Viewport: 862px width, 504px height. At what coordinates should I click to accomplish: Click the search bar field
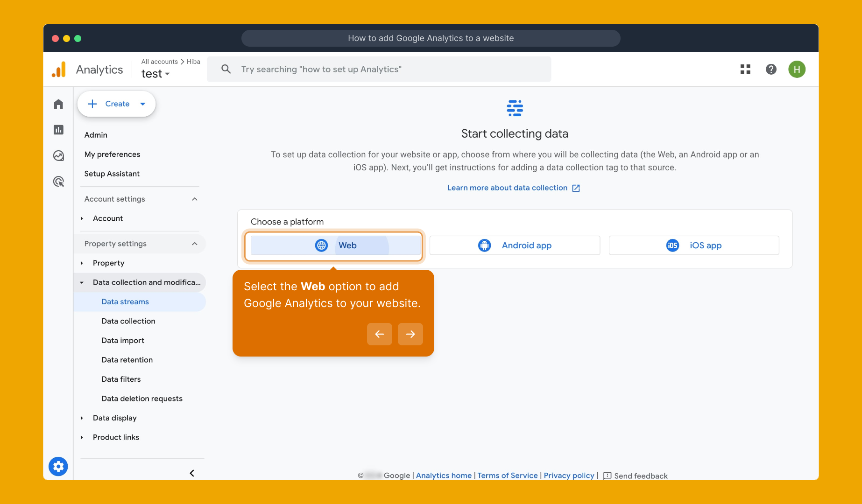click(379, 69)
